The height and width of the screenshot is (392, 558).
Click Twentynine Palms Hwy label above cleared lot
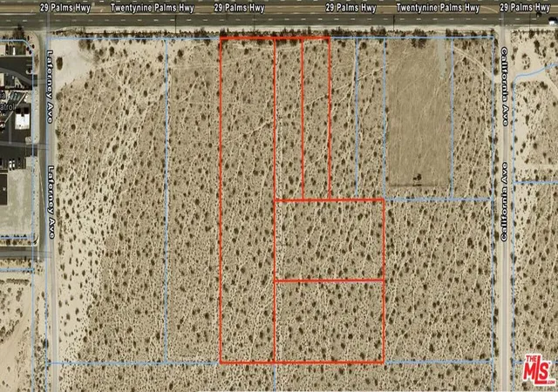coord(438,8)
